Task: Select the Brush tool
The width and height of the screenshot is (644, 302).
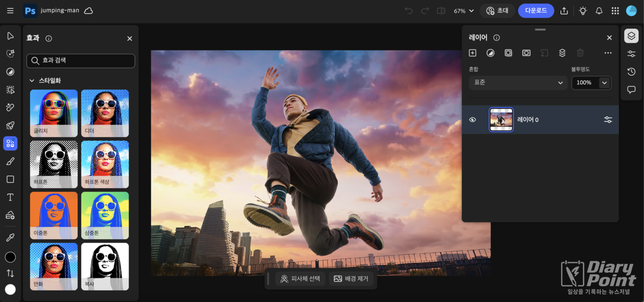Action: [x=10, y=161]
